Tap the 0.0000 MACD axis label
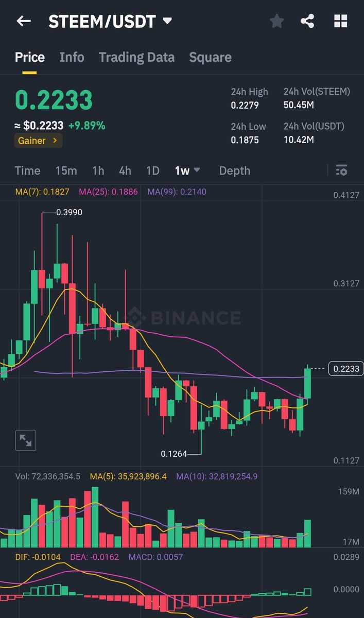This screenshot has width=364, height=618. coord(346,589)
